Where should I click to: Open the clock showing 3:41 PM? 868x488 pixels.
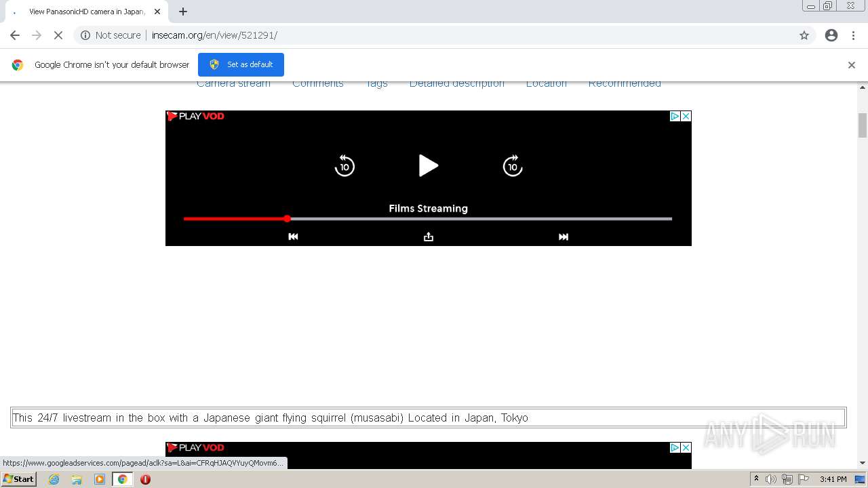[x=833, y=479]
